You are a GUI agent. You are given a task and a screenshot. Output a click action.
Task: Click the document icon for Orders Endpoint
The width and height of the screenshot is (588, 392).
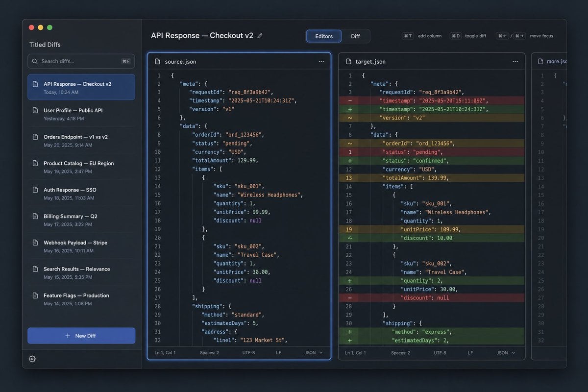[x=35, y=137]
